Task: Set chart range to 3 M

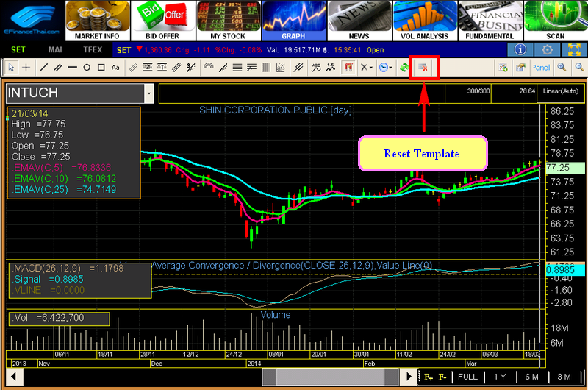Action: tap(564, 377)
